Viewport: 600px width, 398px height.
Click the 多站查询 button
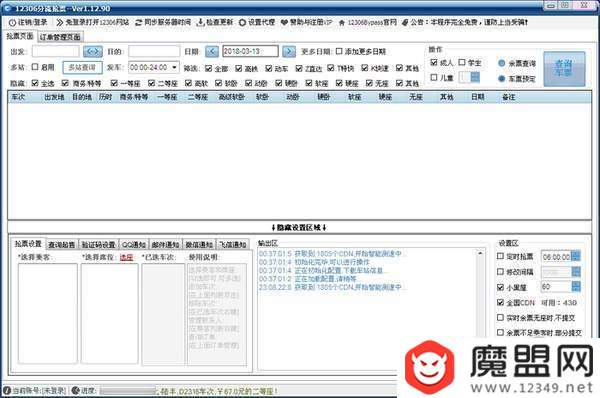tap(82, 67)
